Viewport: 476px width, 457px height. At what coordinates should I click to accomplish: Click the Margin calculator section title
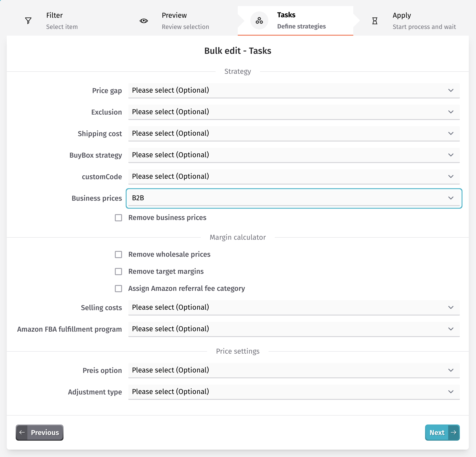[x=238, y=237]
